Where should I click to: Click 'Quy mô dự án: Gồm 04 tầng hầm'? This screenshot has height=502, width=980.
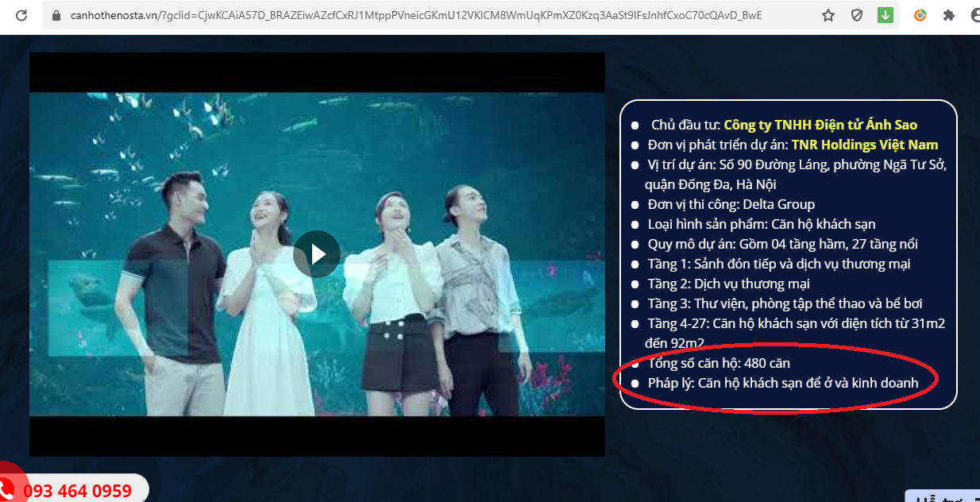(x=783, y=244)
